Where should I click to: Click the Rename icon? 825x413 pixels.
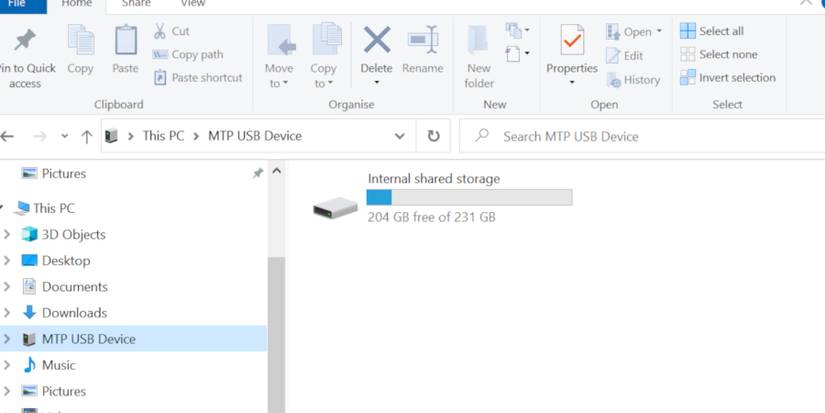coord(423,40)
